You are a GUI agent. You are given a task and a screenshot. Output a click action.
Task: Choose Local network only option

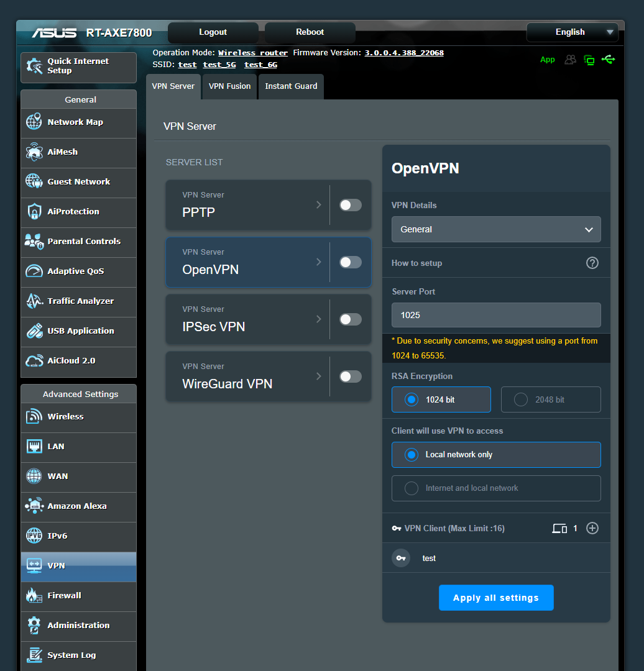496,454
